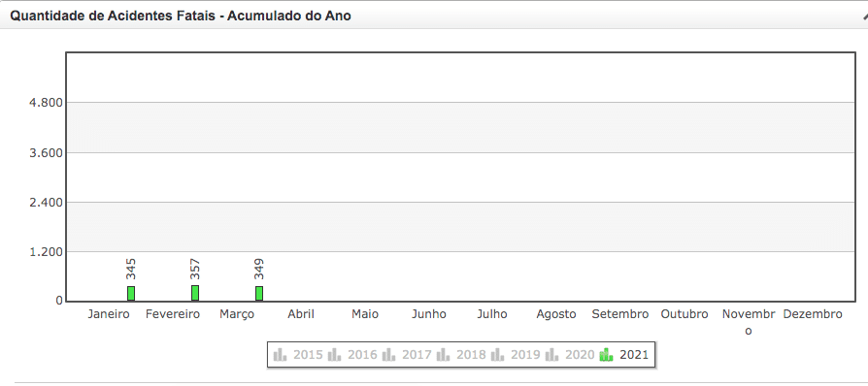The image size is (868, 386).
Task: Click the 2015 legend bar-chart icon
Action: 280,354
